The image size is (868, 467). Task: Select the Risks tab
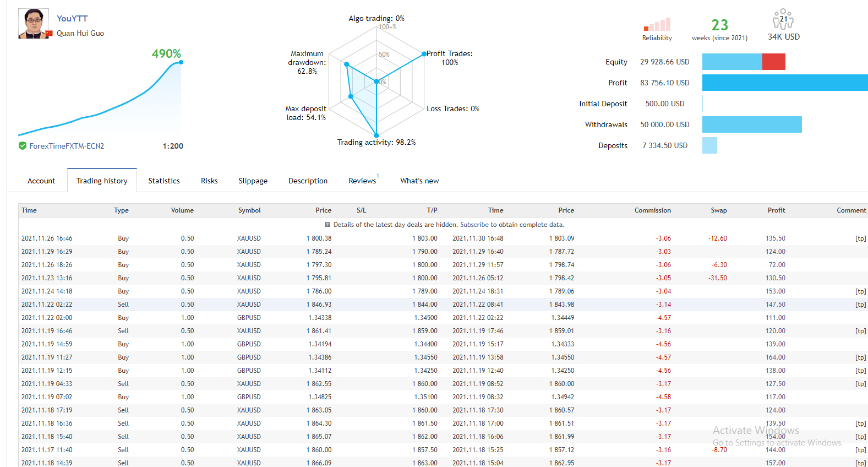[209, 181]
